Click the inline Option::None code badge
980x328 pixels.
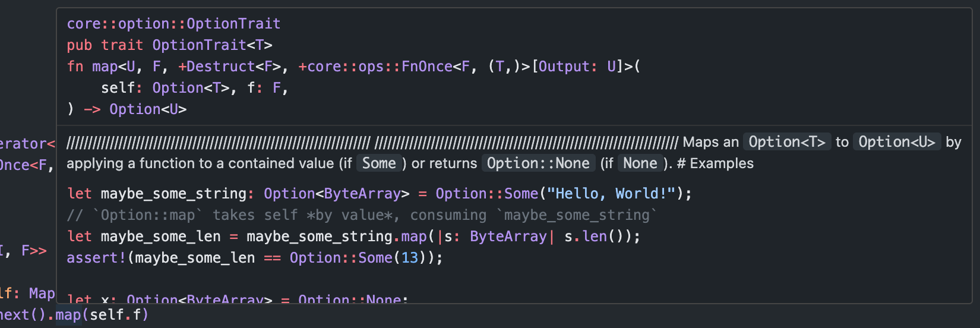click(538, 163)
